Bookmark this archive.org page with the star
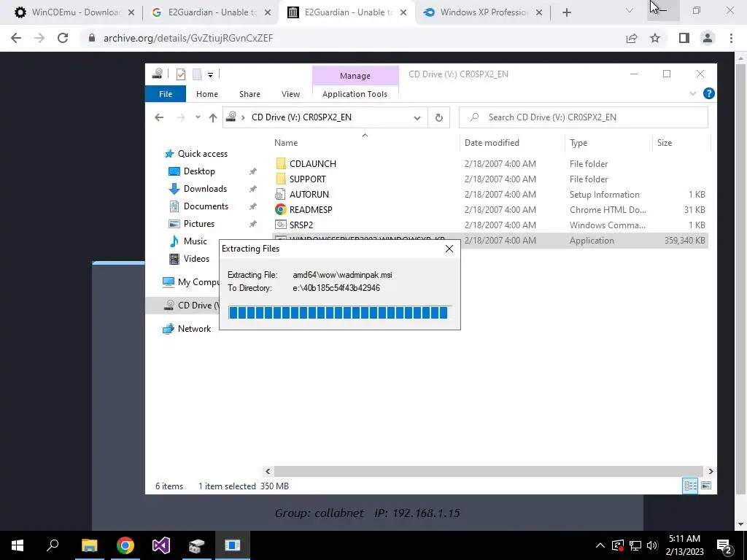747x560 pixels. 655,38
